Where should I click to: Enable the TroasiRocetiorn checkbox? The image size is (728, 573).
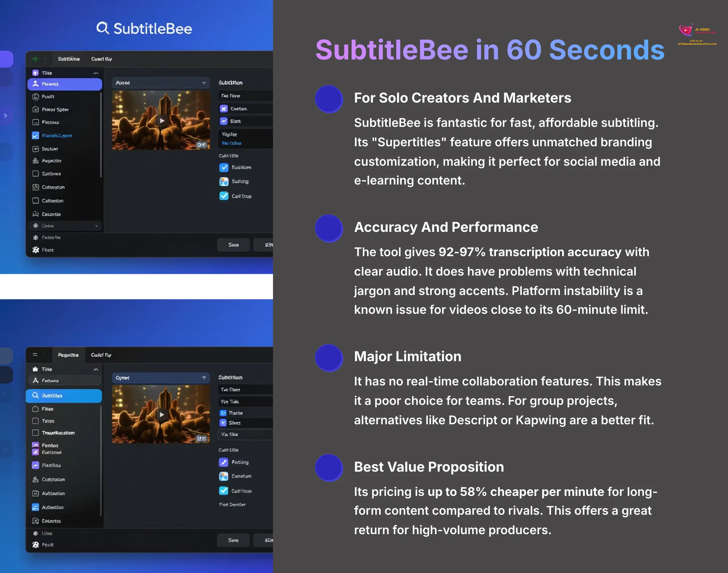(x=35, y=433)
